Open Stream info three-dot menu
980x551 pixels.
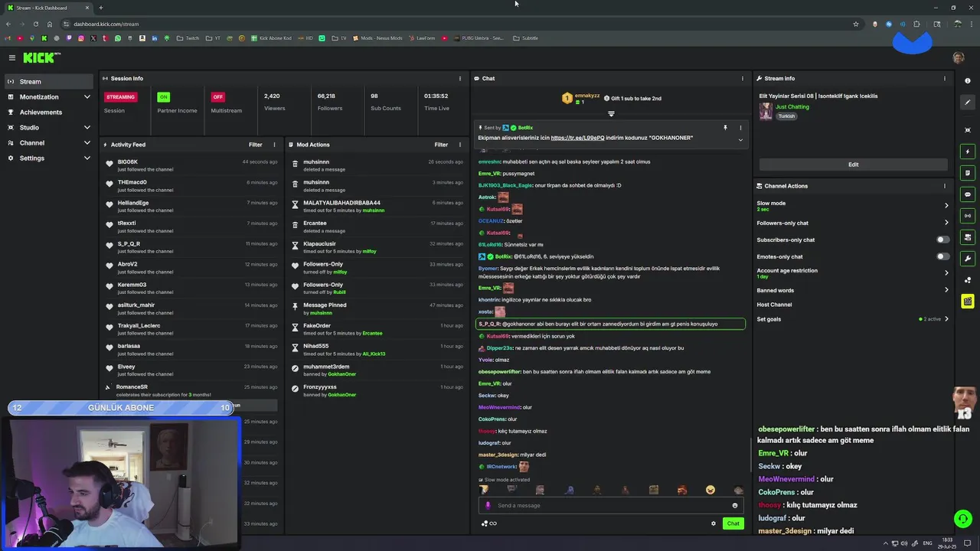[x=945, y=78]
